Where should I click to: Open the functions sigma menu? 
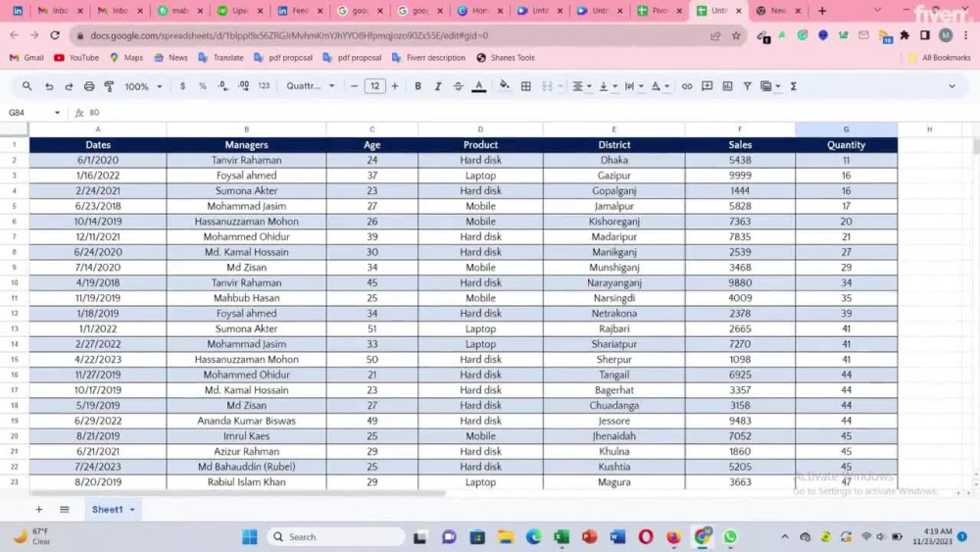794,86
